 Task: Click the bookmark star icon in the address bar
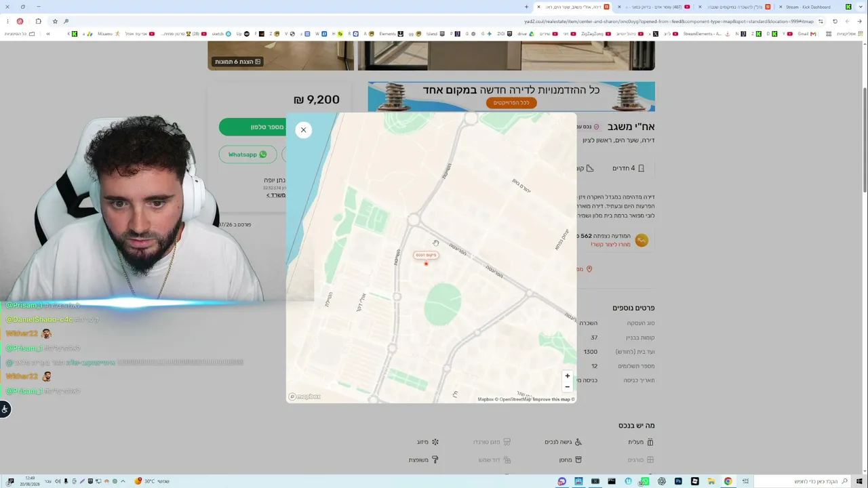(x=55, y=21)
